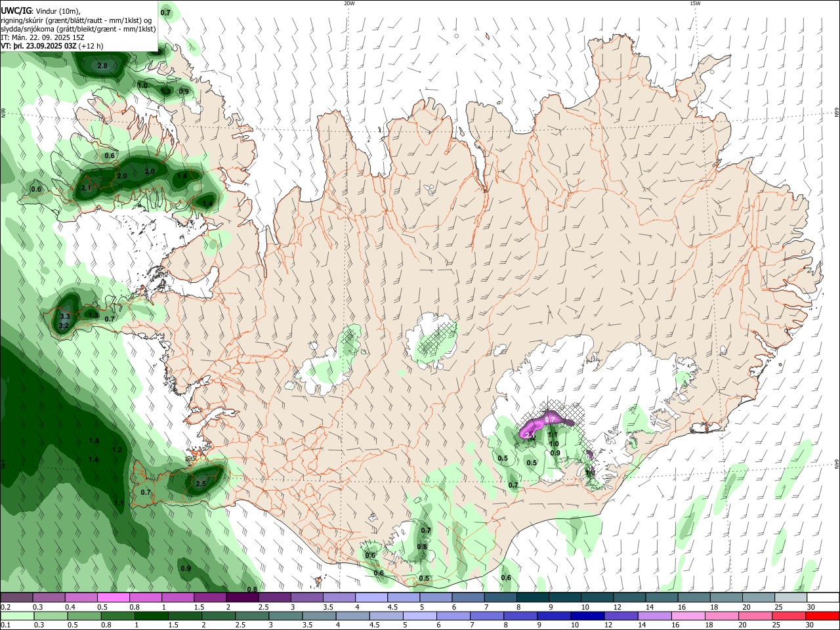The width and height of the screenshot is (840, 630).
Task: Click the VT: þri. 23.09.2025 03Z valid time
Action: pos(37,46)
